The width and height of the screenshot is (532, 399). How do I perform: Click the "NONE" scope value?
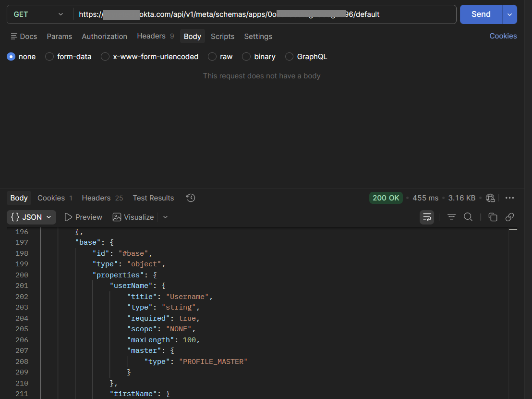click(x=179, y=329)
